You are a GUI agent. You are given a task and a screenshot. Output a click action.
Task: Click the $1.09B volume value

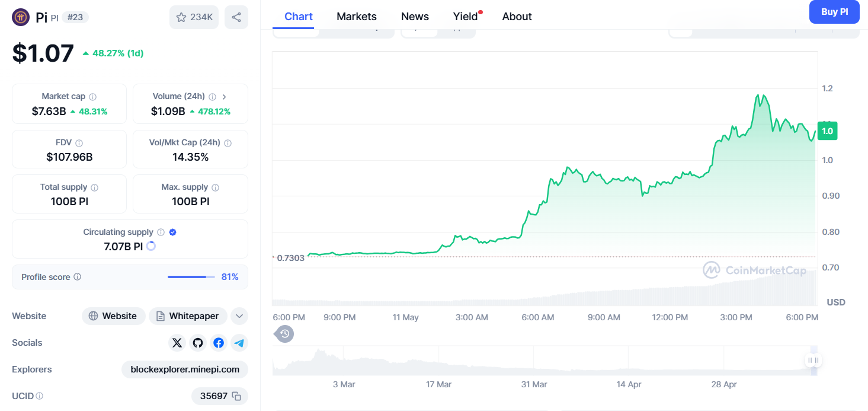[x=168, y=111]
